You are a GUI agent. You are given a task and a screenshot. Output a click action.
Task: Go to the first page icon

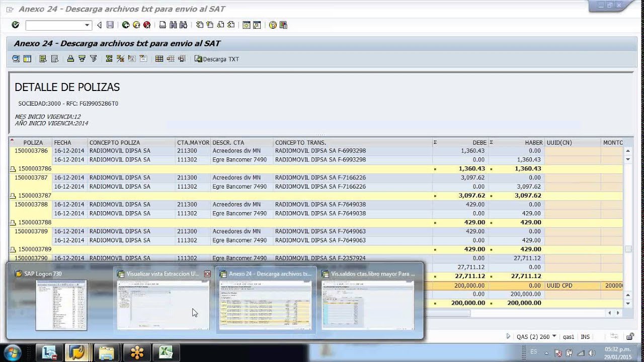coord(200,25)
